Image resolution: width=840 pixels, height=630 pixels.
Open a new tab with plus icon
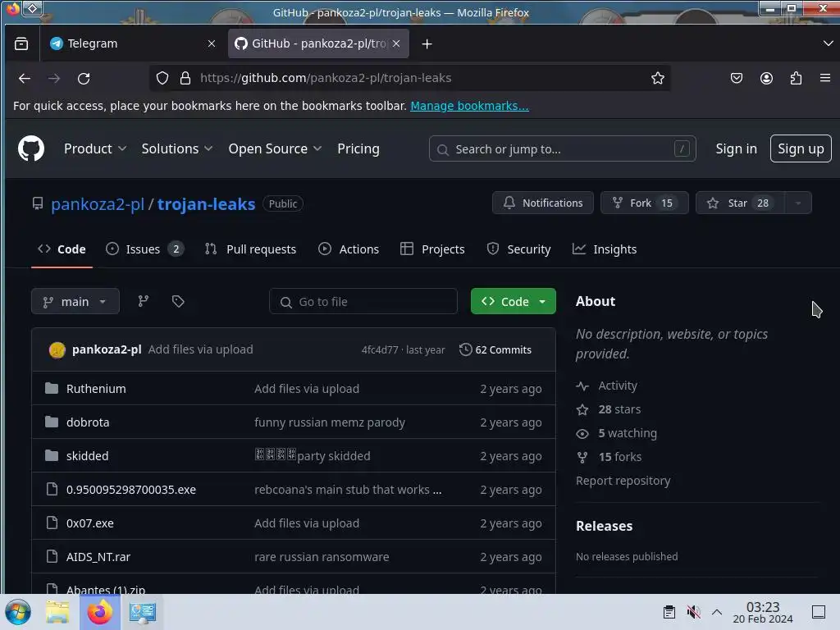coord(427,44)
